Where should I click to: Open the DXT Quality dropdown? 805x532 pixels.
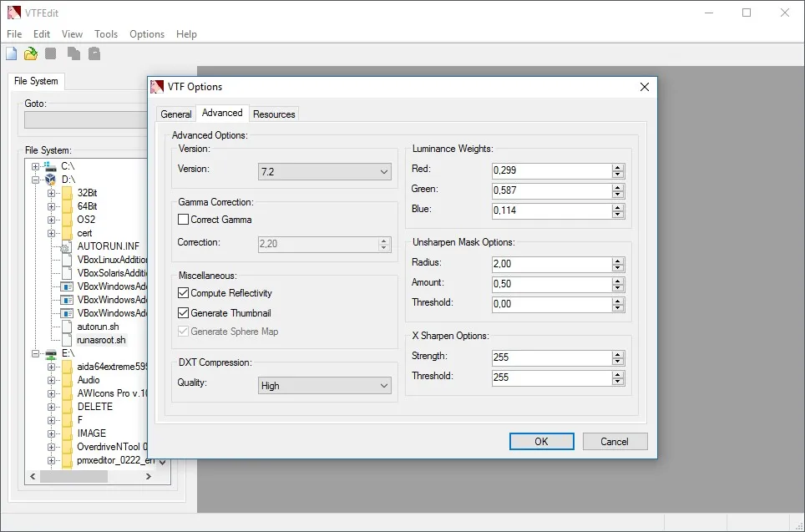coord(325,386)
